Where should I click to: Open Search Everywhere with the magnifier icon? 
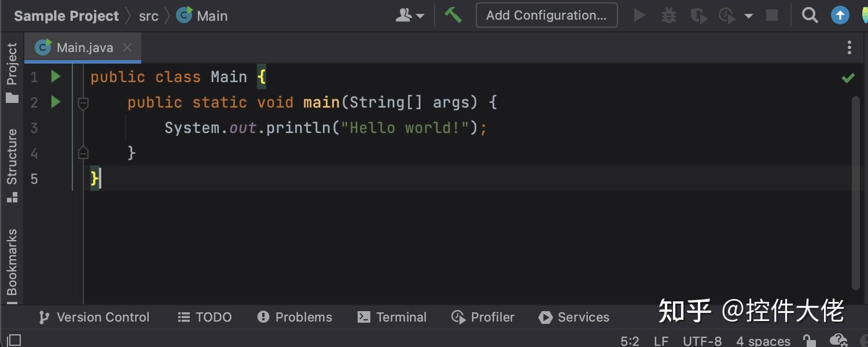pyautogui.click(x=810, y=15)
